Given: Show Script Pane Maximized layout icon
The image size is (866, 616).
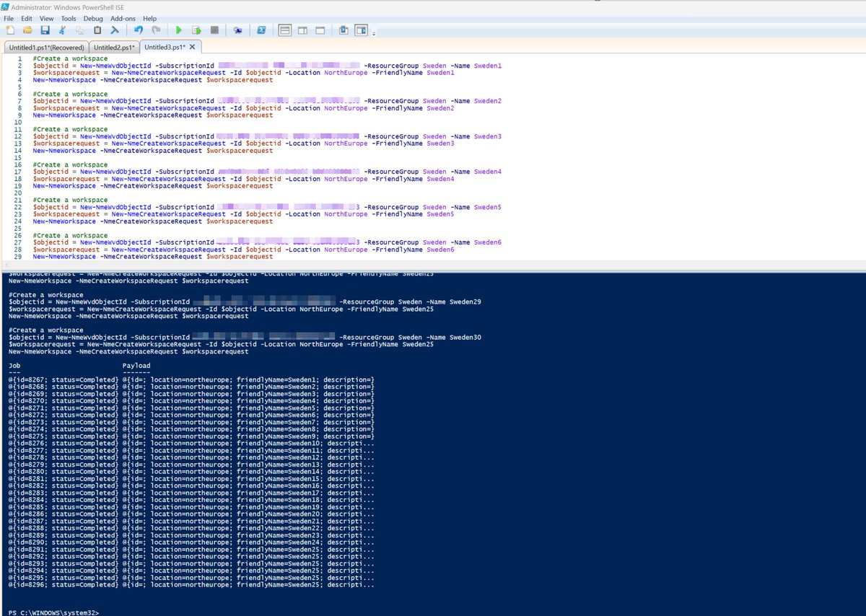Looking at the screenshot, I should (320, 30).
